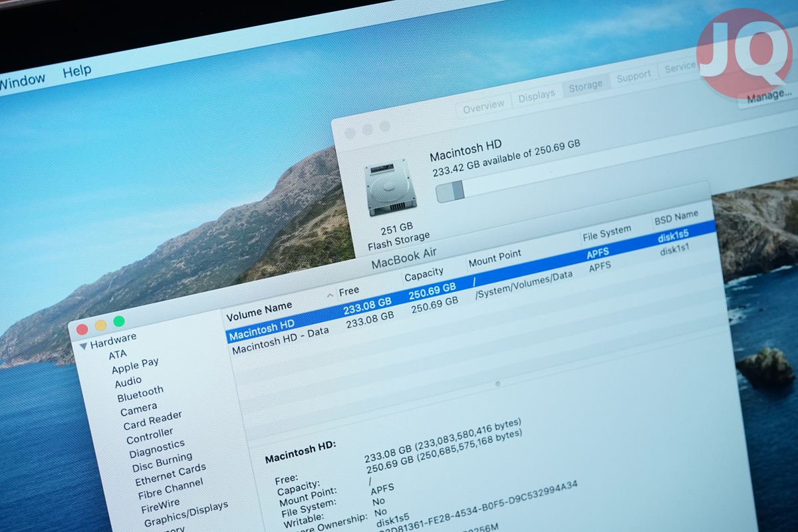The width and height of the screenshot is (798, 532).
Task: Show Bluetooth hardware information
Action: [140, 394]
